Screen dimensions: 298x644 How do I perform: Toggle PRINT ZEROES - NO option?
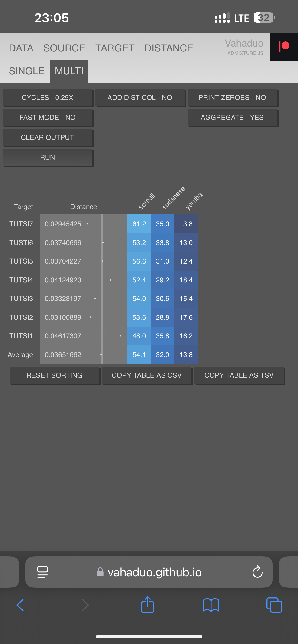[x=232, y=98]
